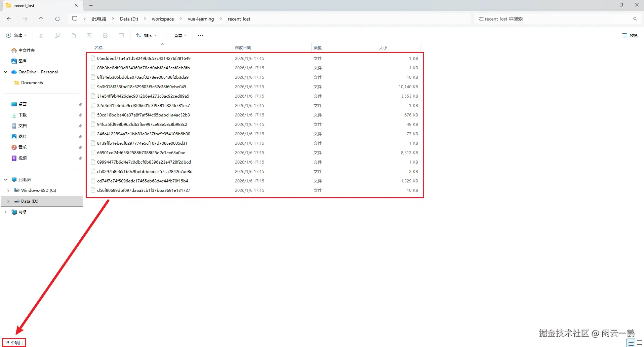This screenshot has width=644, height=347.
Task: Expand the breadcrumb chevron after Data (D:)
Action: (x=145, y=19)
